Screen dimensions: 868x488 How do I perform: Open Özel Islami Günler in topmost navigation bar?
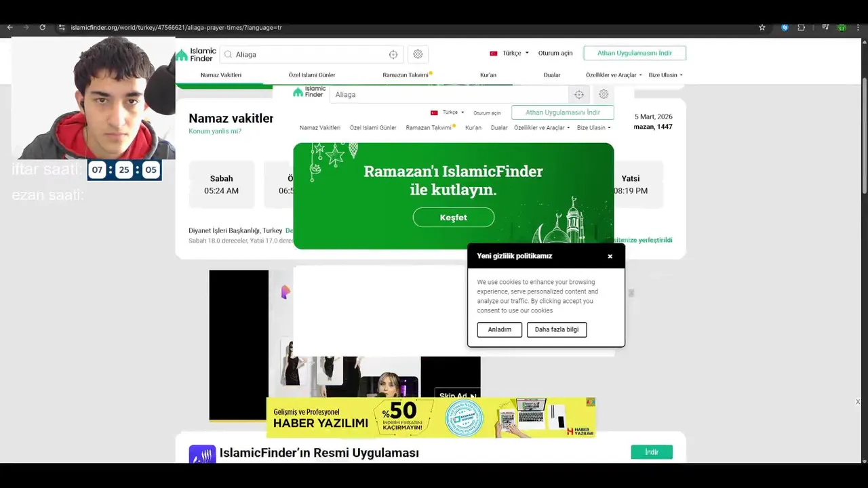tap(312, 75)
